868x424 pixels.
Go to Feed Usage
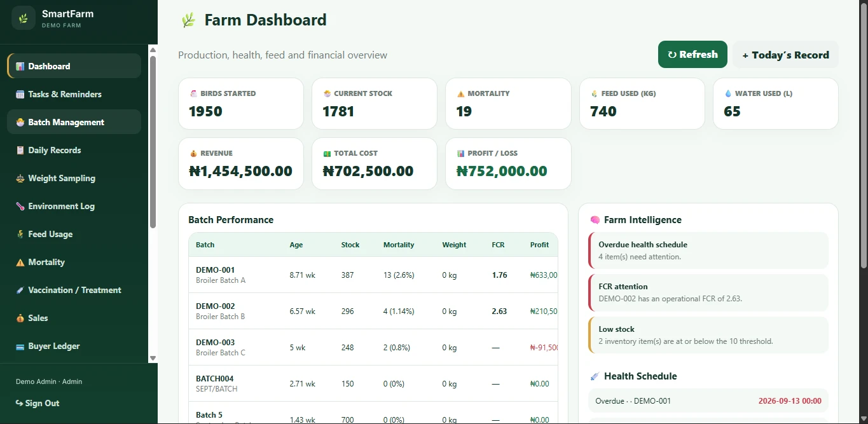pyautogui.click(x=74, y=234)
